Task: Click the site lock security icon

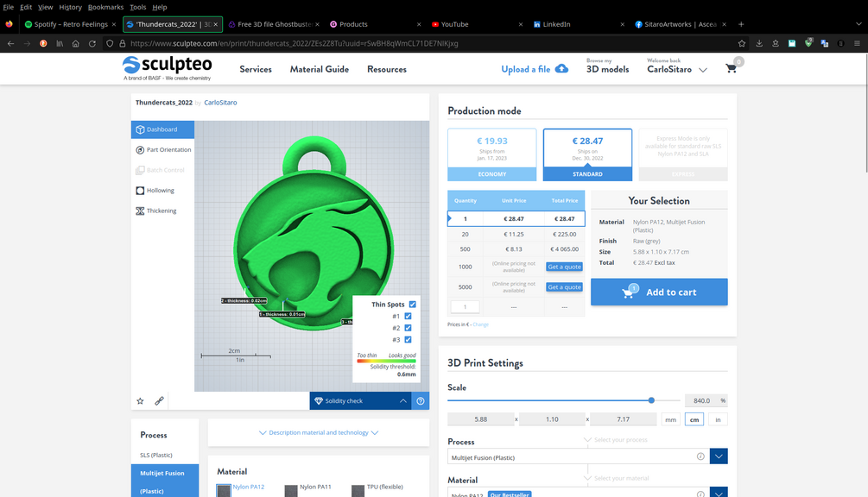Action: coord(123,43)
